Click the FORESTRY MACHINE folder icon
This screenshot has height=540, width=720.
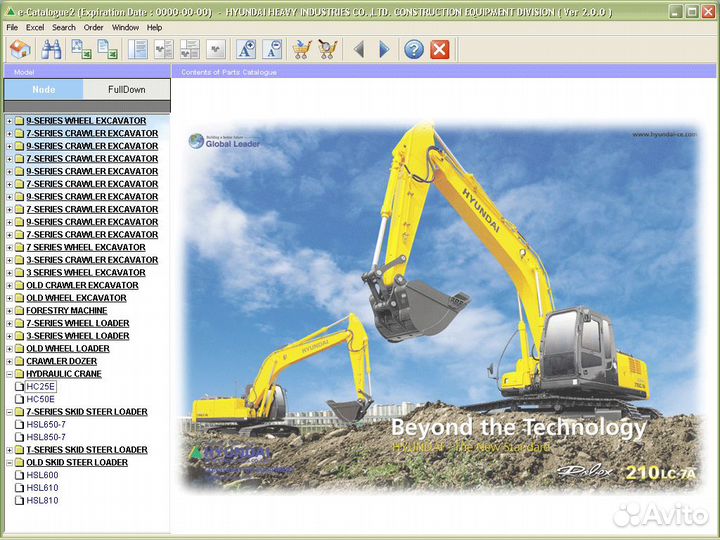(x=19, y=311)
